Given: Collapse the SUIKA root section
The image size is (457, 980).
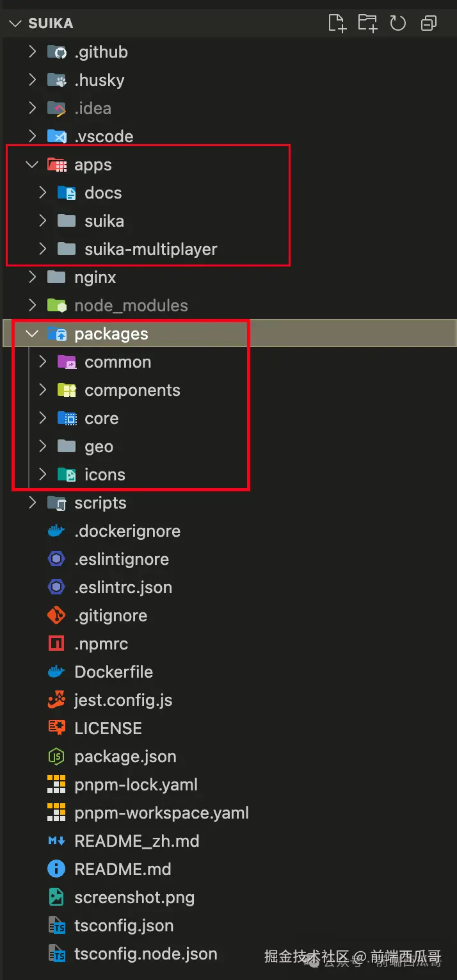Looking at the screenshot, I should (x=15, y=24).
